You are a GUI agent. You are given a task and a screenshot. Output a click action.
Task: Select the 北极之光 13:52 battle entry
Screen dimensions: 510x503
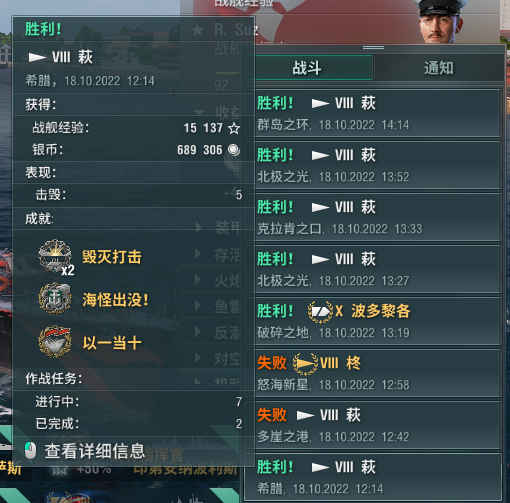[373, 165]
